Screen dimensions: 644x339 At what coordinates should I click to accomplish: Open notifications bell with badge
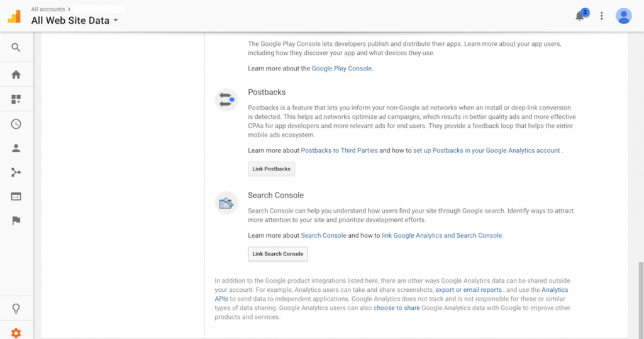pyautogui.click(x=582, y=15)
